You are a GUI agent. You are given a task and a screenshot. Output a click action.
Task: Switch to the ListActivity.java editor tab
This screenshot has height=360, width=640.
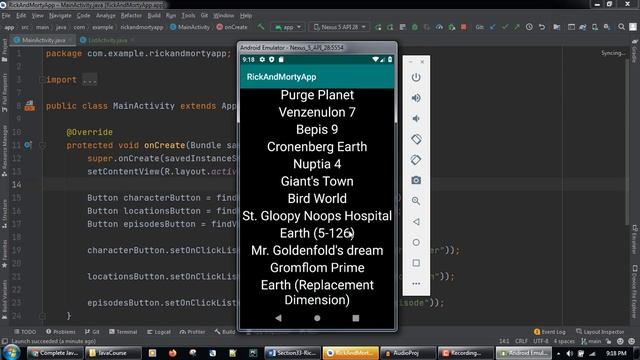(107, 40)
